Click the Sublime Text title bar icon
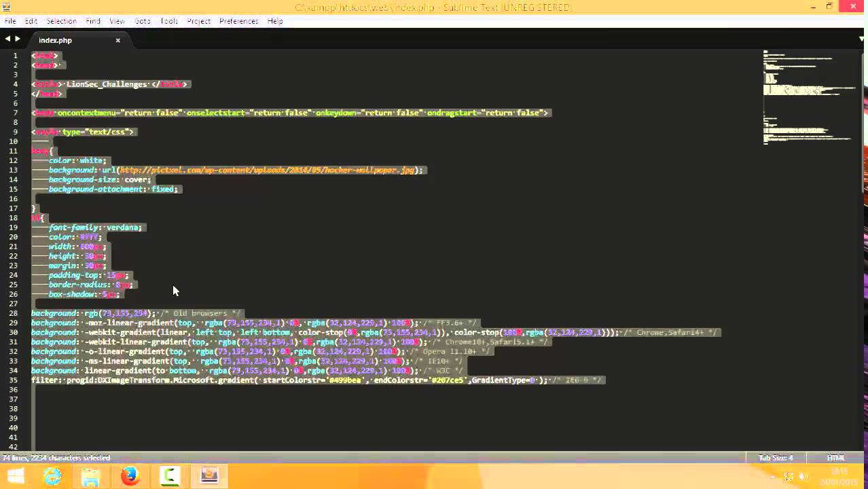 5,7
